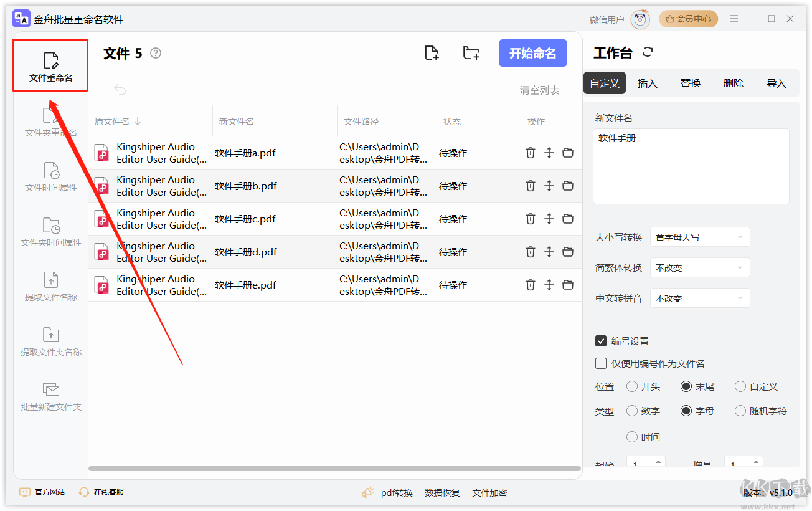812x511 pixels.
Task: Click the 清空列表 link
Action: [x=539, y=90]
